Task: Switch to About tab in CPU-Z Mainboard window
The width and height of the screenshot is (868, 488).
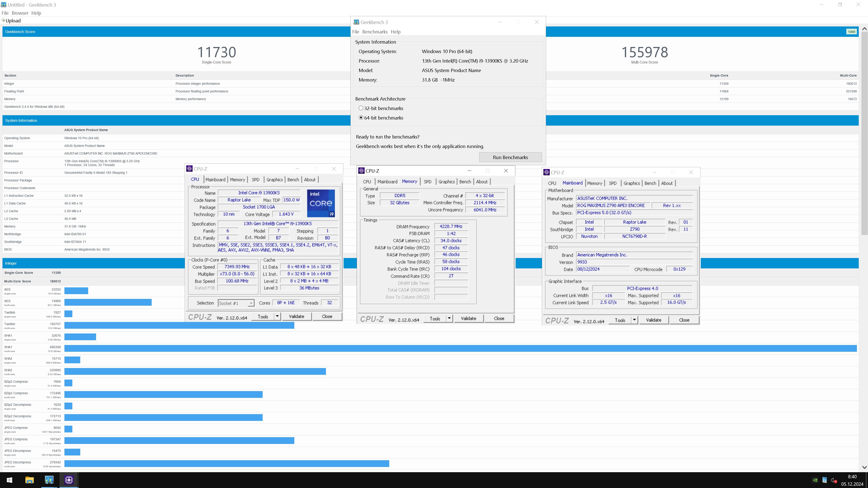Action: pyautogui.click(x=667, y=183)
